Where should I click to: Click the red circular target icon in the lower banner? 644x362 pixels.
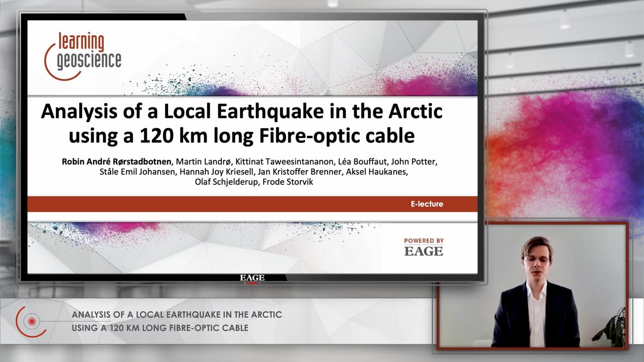[x=31, y=321]
